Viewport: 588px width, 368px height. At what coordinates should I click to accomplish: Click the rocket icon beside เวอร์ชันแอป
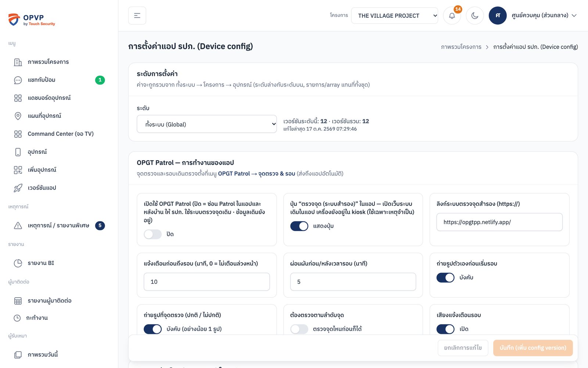18,188
